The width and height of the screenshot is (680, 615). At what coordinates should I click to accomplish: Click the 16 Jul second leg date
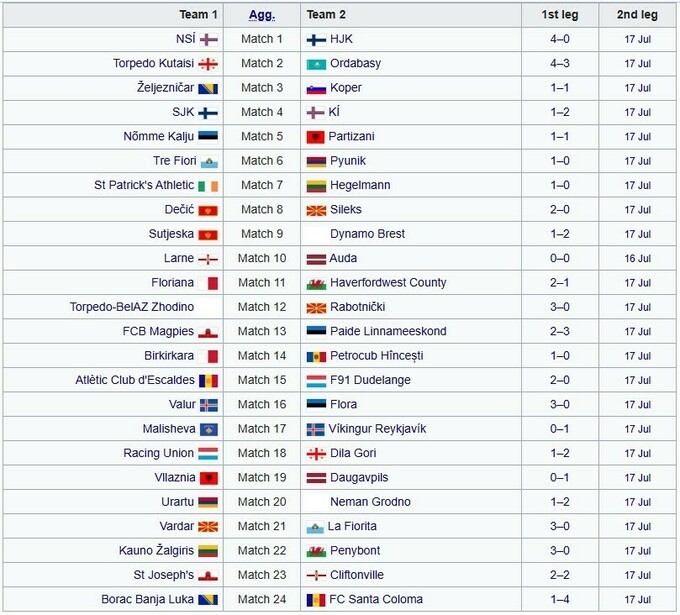point(637,259)
